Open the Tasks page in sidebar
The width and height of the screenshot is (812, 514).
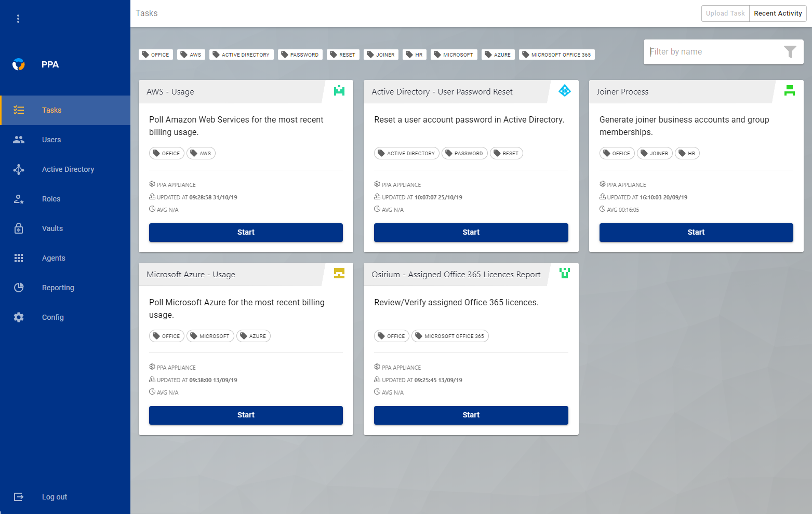click(65, 110)
